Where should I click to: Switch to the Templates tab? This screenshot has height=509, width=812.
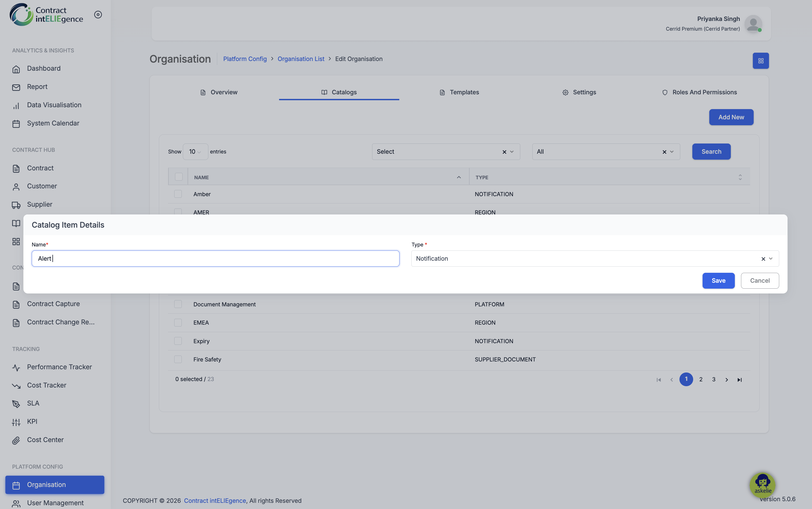click(459, 92)
